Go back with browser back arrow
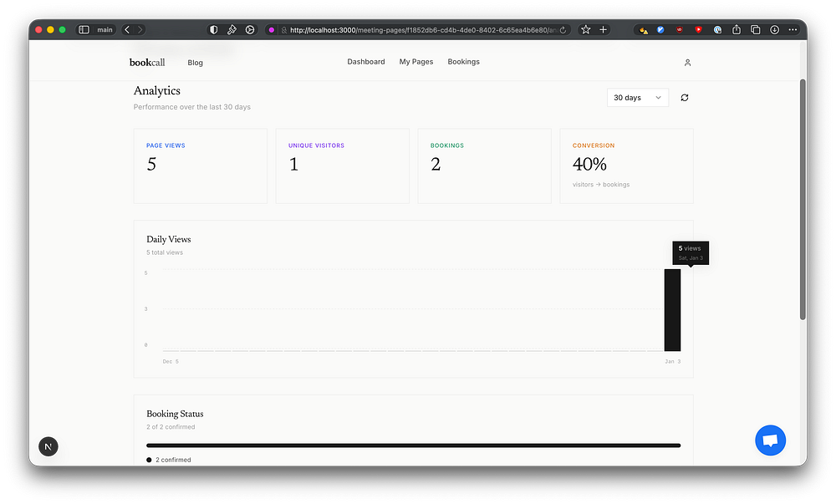Image resolution: width=836 pixels, height=504 pixels. [x=127, y=30]
